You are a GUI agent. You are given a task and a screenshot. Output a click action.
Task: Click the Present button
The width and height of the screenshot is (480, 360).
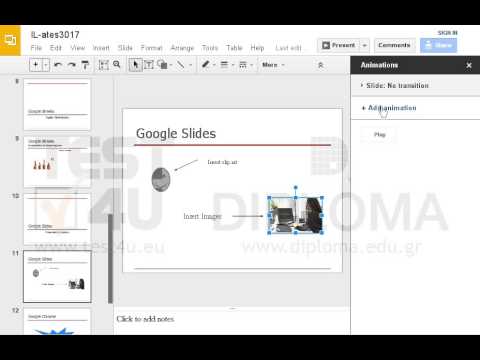click(339, 45)
